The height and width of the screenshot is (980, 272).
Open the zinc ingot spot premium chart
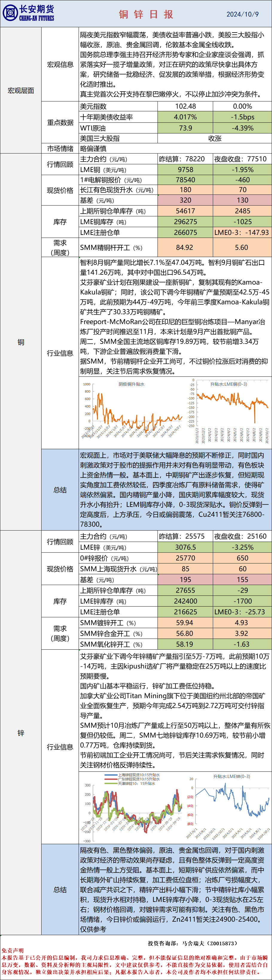point(132,808)
